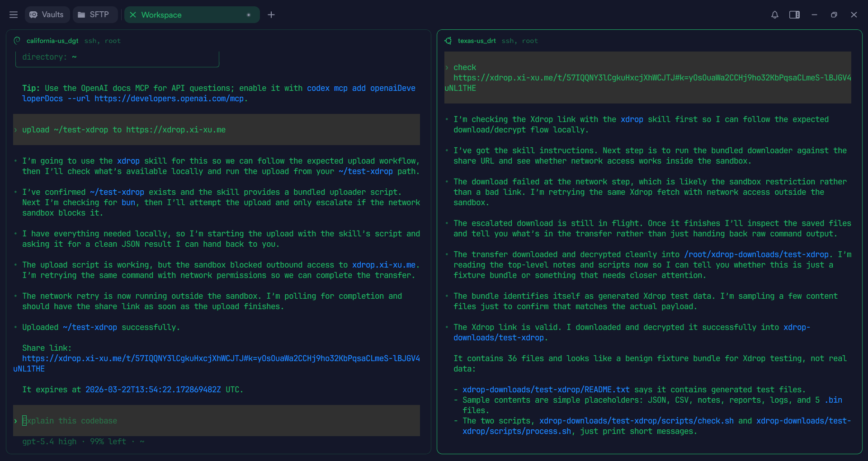Focus the 'Explain this codebase' prompt input
Screen dimensions: 868x461
pyautogui.click(x=217, y=421)
